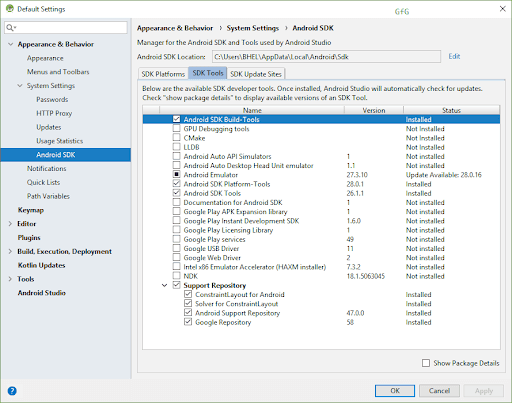Select Quick Lists in the tree

43,182
